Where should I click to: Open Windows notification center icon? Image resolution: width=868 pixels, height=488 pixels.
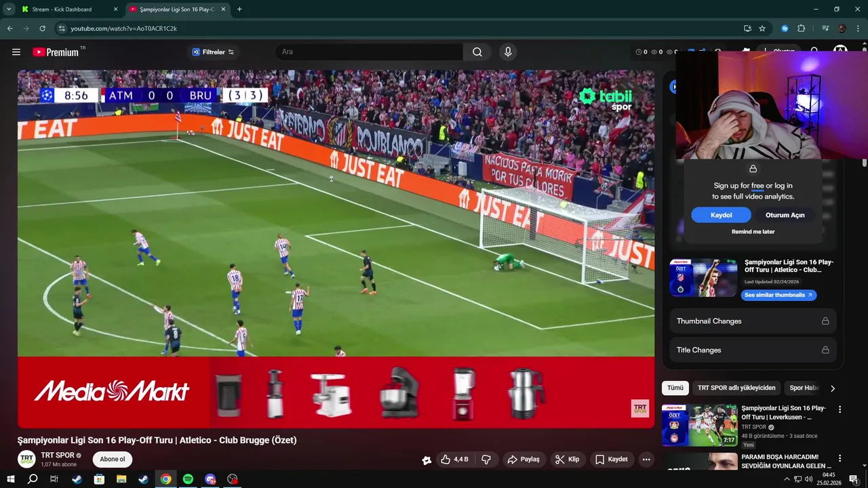pos(854,479)
